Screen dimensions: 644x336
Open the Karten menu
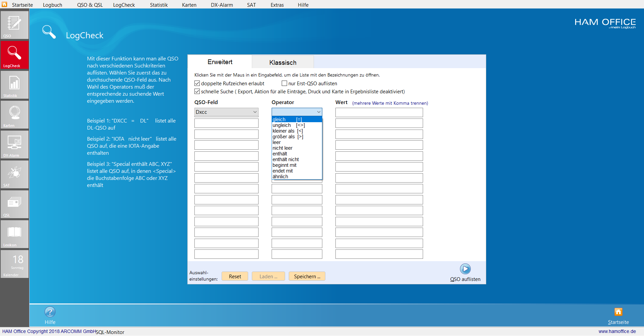tap(189, 5)
